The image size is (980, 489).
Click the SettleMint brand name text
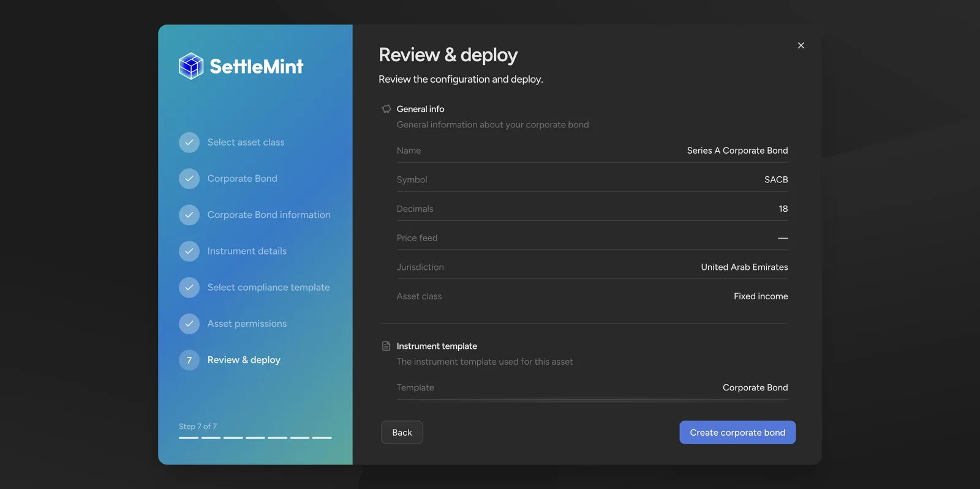tap(257, 66)
